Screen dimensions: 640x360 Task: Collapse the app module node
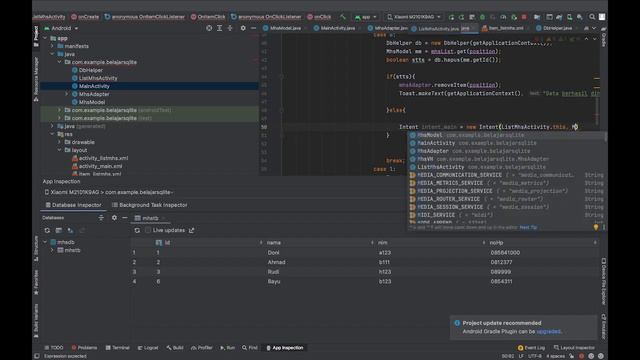(x=45, y=38)
